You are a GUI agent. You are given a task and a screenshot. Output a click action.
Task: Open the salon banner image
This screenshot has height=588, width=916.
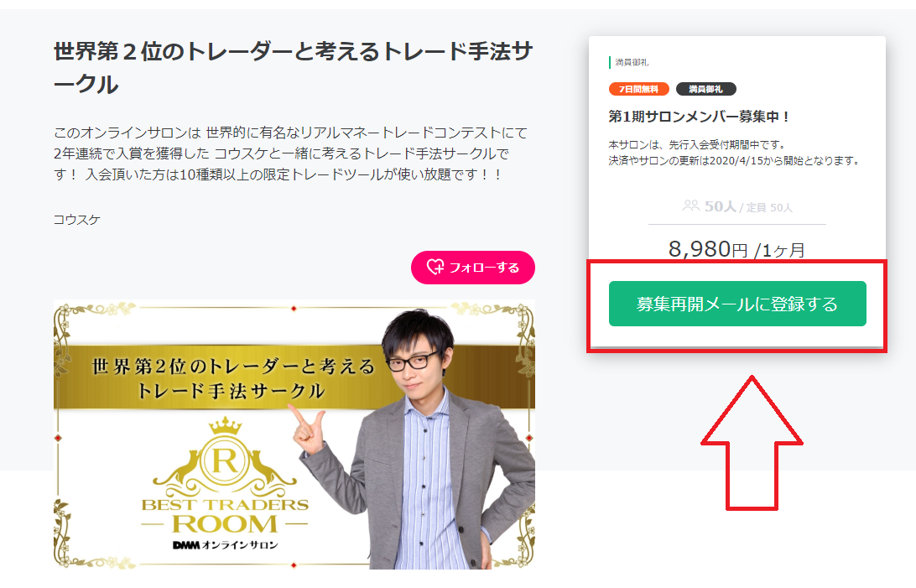[x=294, y=434]
